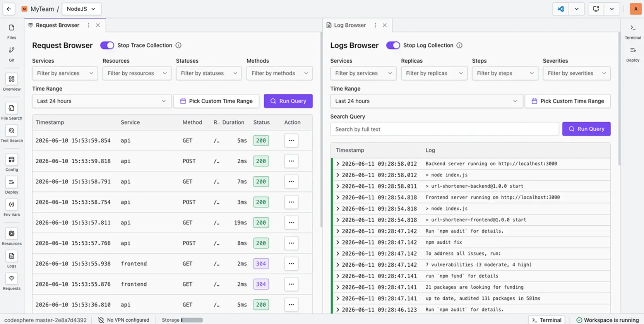Open the Resources sidebar icon
This screenshot has width=644, height=324.
pyautogui.click(x=12, y=237)
